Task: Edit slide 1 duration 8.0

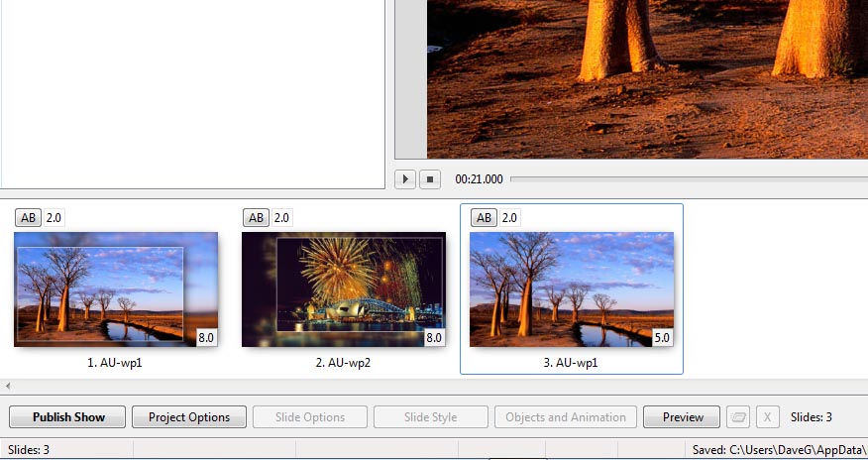Action: (x=206, y=338)
